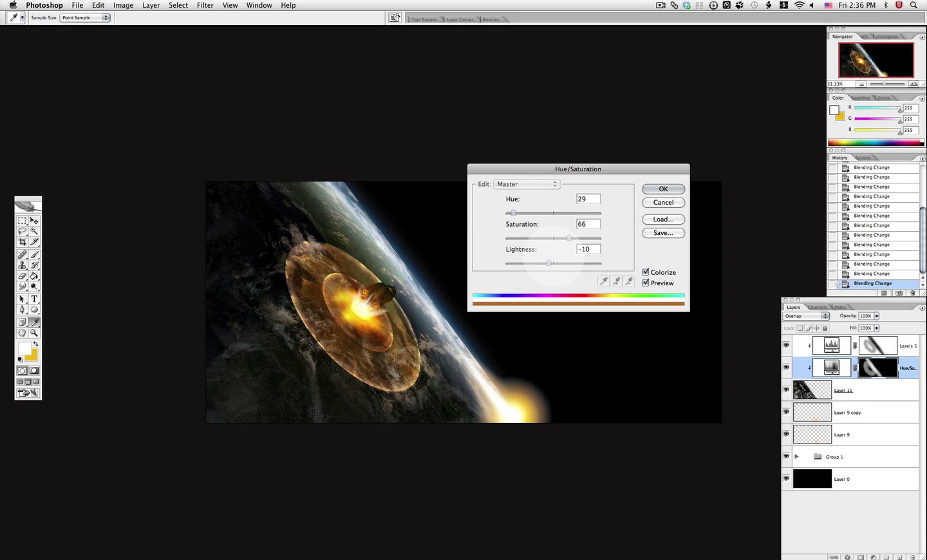Delete layer using Layers panel trash icon
Image resolution: width=927 pixels, height=560 pixels.
click(913, 557)
